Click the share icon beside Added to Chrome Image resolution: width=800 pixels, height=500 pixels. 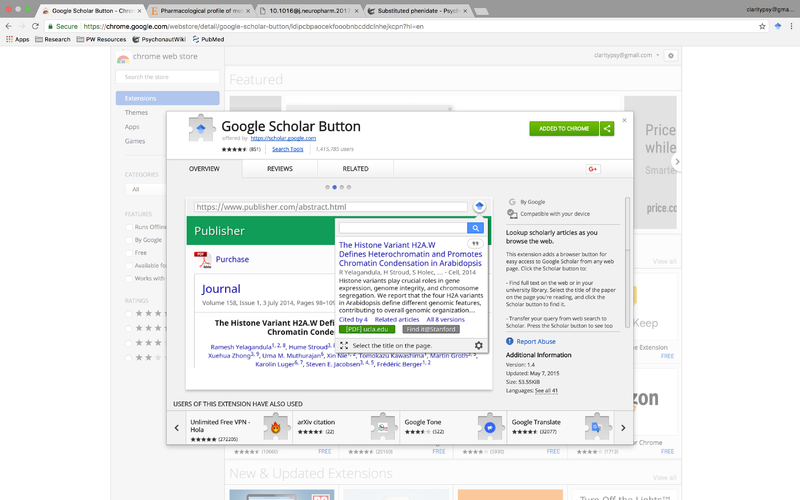pos(607,128)
